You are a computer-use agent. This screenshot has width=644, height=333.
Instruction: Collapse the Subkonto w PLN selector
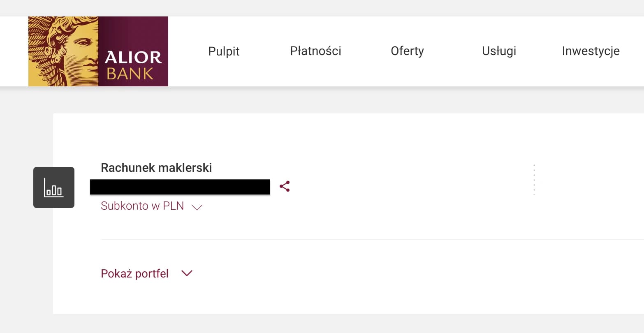(x=197, y=207)
